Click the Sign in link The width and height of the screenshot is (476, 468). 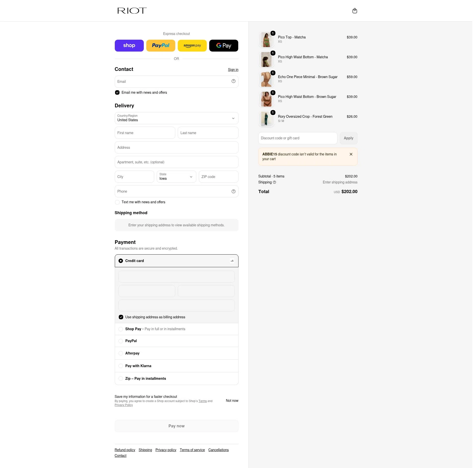coord(233,70)
